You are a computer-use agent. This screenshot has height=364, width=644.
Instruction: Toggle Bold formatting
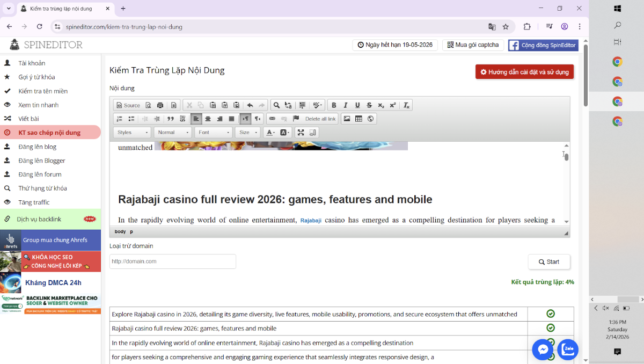(x=334, y=105)
